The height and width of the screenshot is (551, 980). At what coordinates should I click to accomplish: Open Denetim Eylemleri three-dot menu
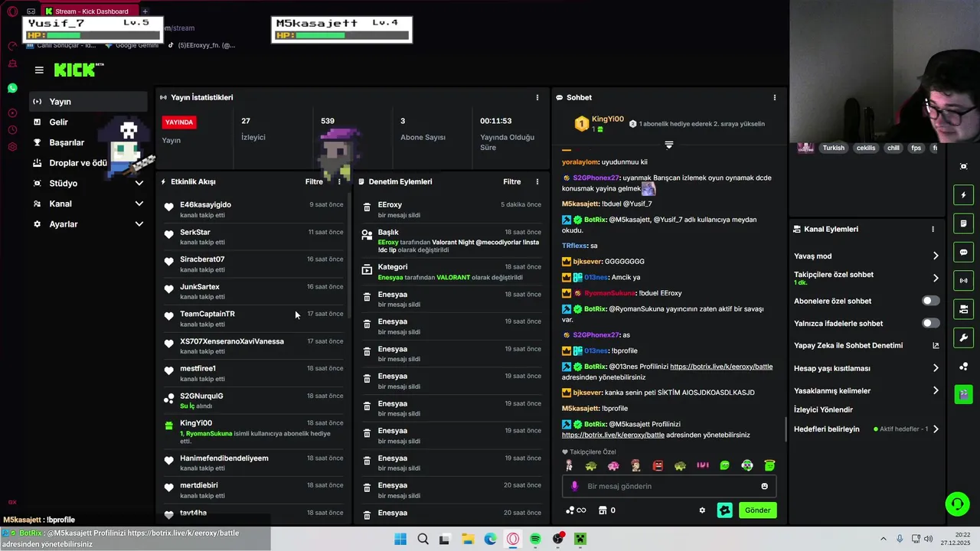[x=537, y=181]
